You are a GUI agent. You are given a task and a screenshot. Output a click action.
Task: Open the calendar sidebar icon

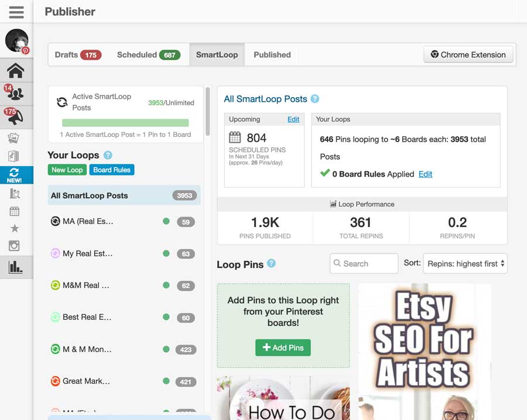[x=15, y=211]
